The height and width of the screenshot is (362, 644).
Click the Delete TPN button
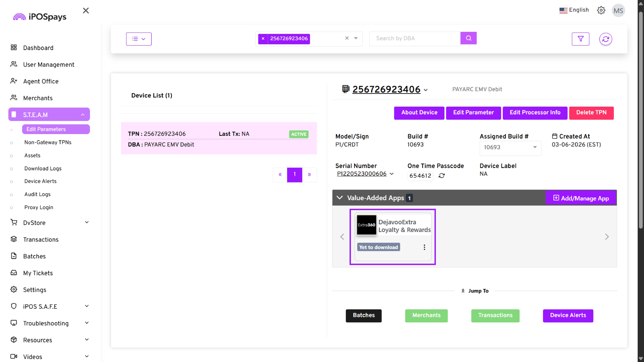pos(591,113)
